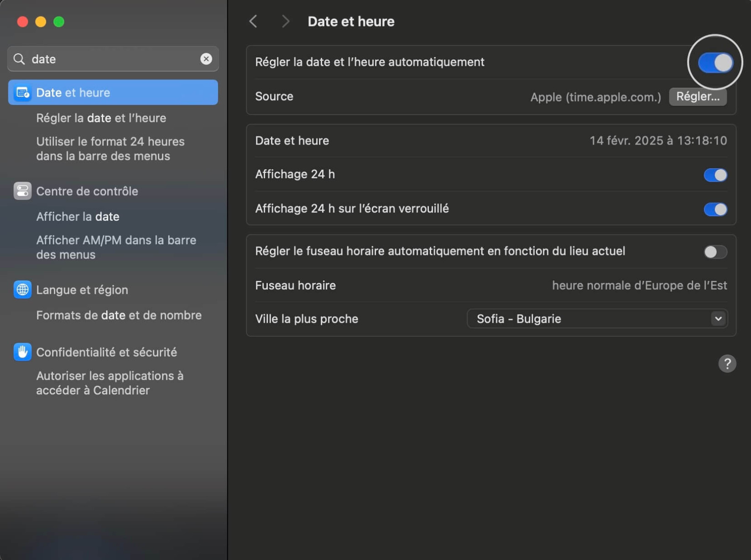This screenshot has height=560, width=751.
Task: Clear the search field with the X icon
Action: (x=206, y=59)
